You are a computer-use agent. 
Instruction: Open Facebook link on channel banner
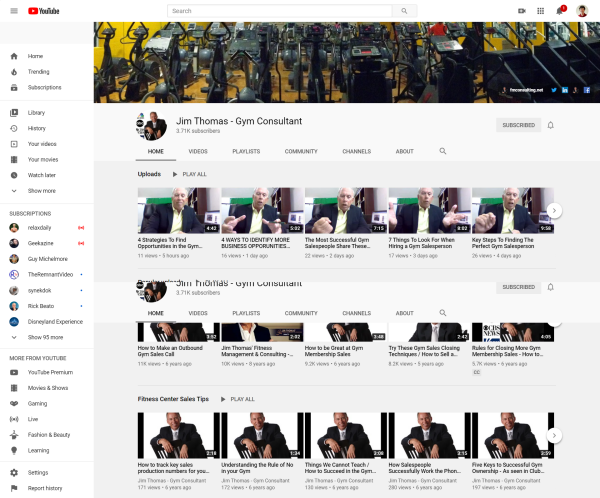587,90
